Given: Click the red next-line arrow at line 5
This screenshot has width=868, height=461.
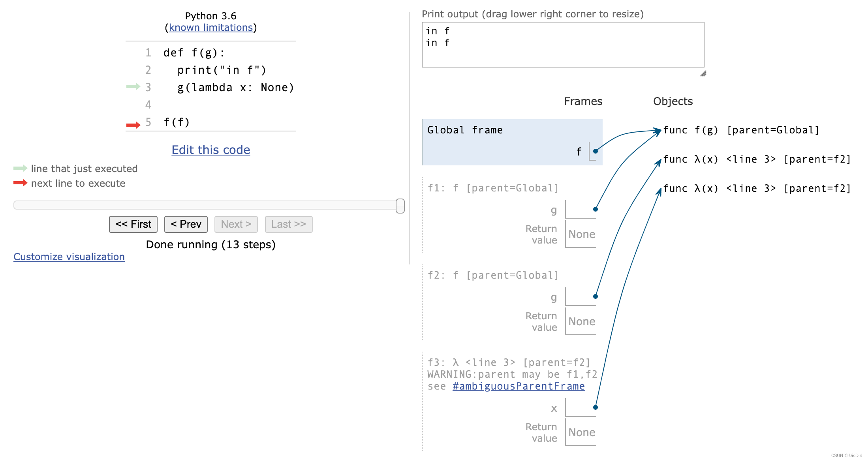Looking at the screenshot, I should [x=133, y=125].
